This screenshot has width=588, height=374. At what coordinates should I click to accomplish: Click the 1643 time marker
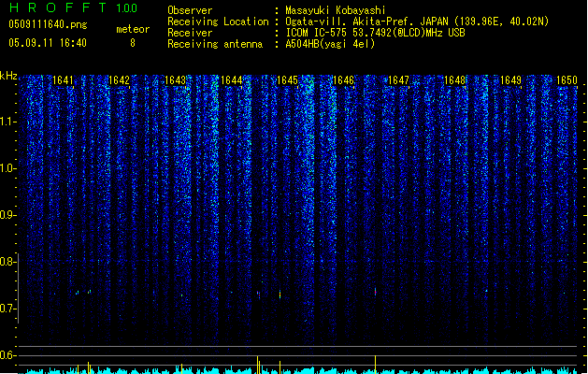point(175,80)
